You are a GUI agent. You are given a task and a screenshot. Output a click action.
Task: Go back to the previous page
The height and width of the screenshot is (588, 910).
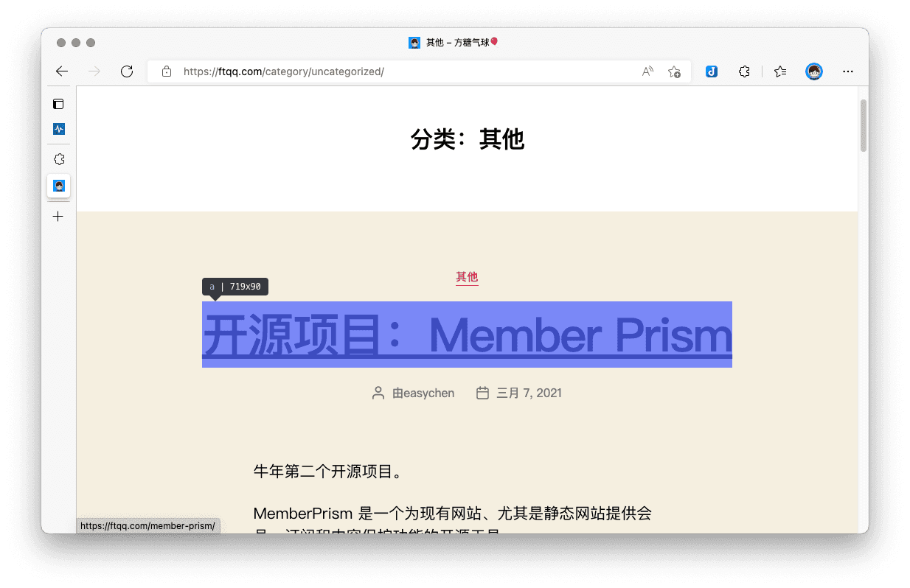[62, 71]
